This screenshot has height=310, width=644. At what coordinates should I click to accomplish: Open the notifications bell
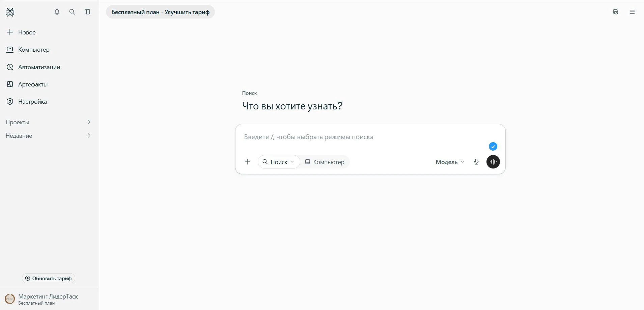tap(57, 12)
